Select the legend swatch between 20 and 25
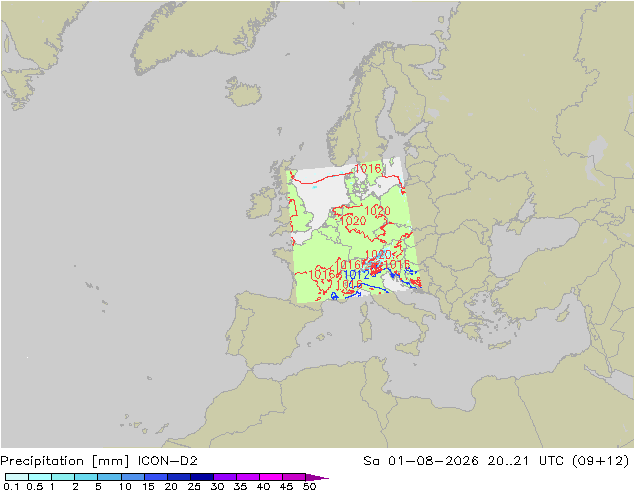The width and height of the screenshot is (634, 490). pos(179,477)
